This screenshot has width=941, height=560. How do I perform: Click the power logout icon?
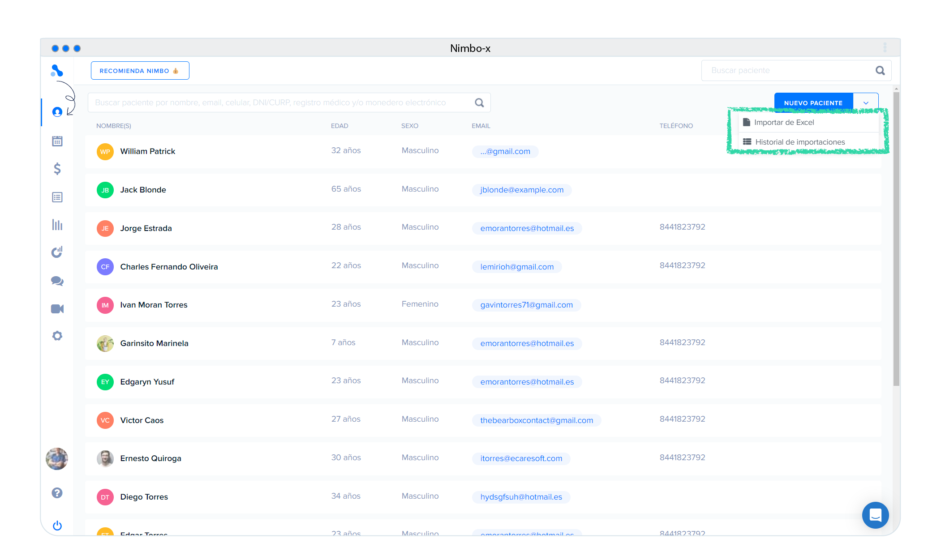(x=57, y=526)
